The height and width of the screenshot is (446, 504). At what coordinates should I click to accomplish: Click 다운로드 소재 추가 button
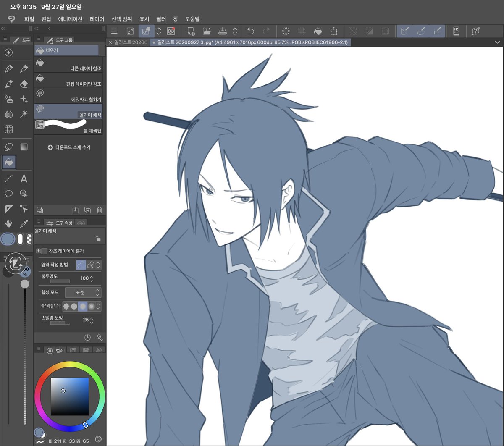(x=69, y=147)
